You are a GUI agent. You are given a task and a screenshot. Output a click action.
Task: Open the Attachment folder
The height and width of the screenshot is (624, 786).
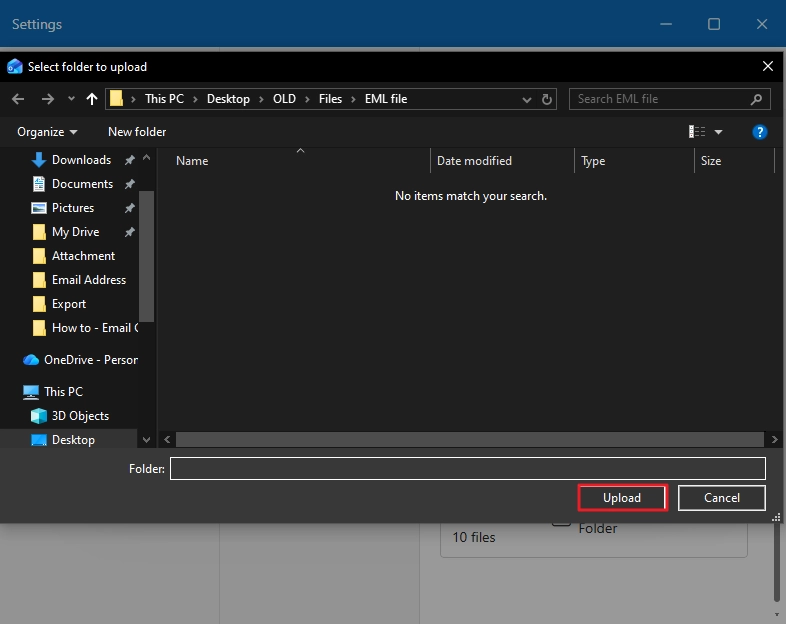click(x=83, y=256)
